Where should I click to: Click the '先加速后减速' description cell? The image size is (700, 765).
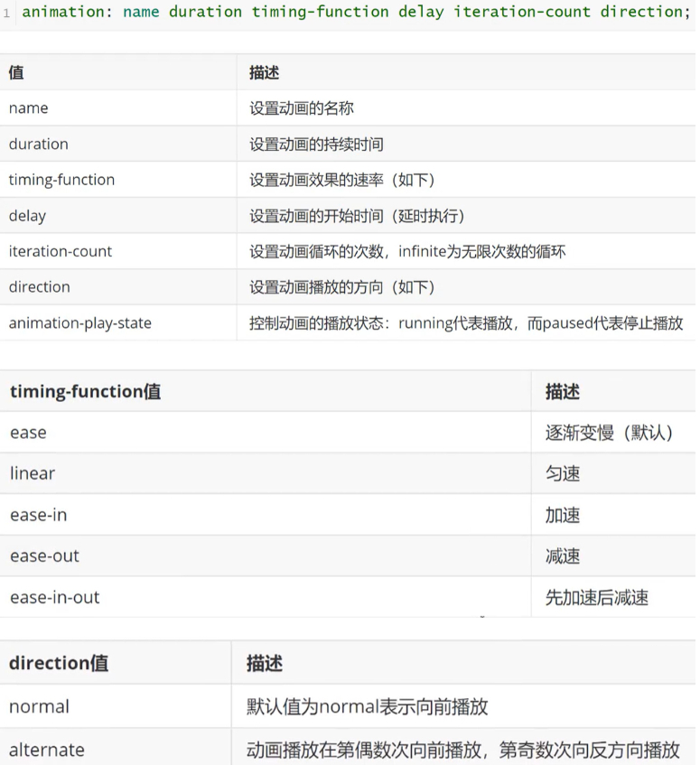(596, 597)
